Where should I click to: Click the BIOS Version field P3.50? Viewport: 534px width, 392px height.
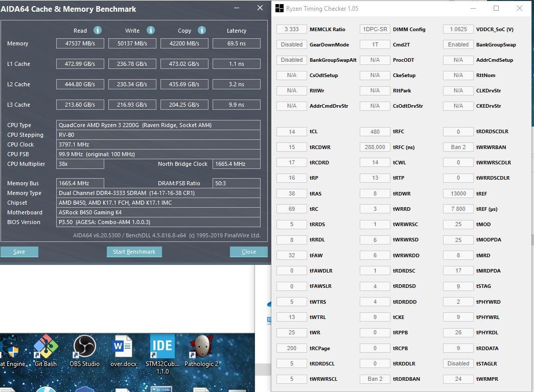[x=158, y=222]
